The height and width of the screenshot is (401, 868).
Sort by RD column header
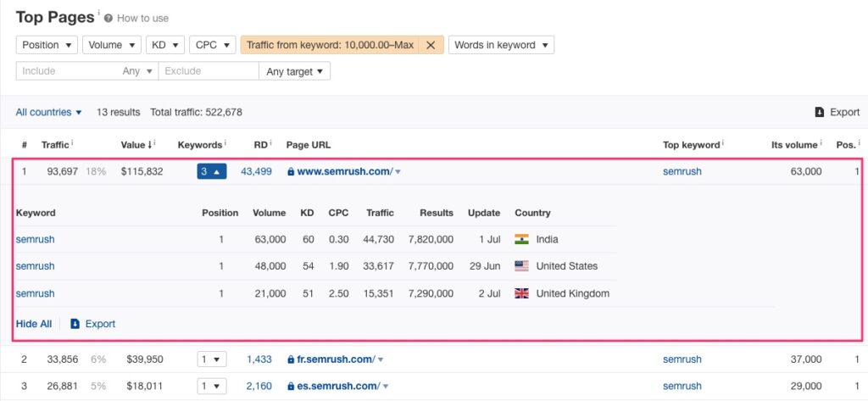[262, 145]
